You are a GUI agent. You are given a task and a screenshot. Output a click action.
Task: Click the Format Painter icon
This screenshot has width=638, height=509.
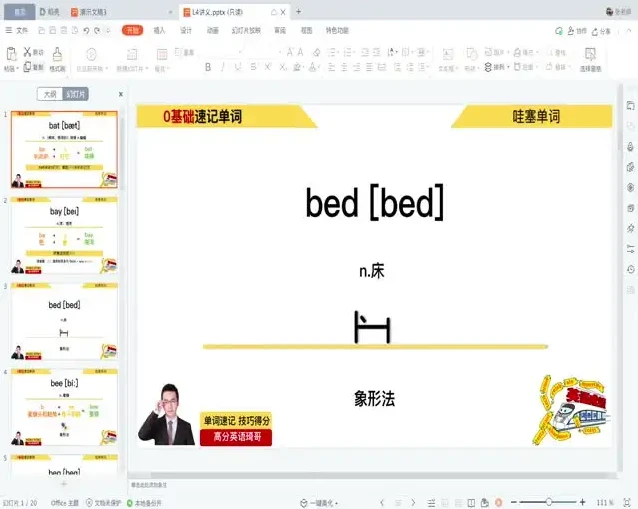(x=57, y=55)
